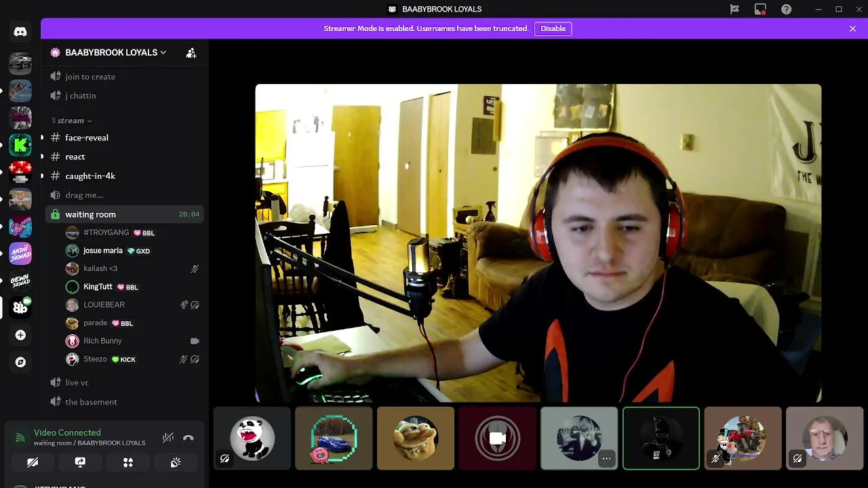Image resolution: width=868 pixels, height=488 pixels.
Task: Click the BBL badge next to KingTutt
Action: (x=127, y=287)
